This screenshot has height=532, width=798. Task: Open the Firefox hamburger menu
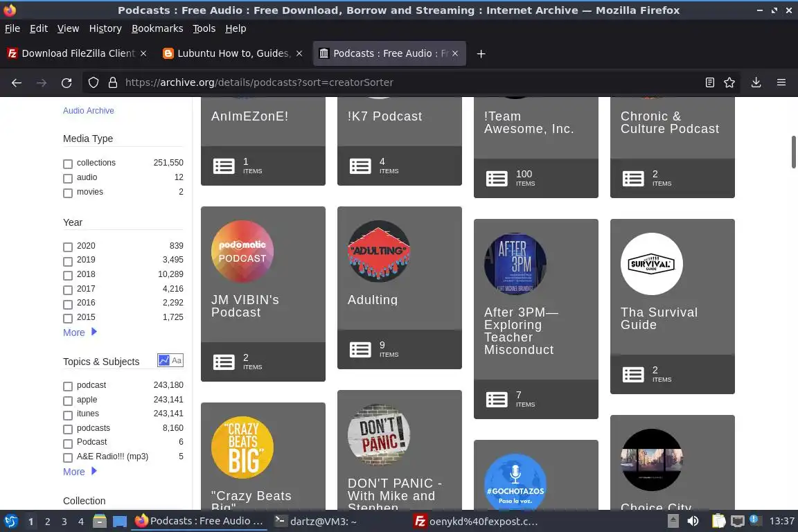point(781,82)
